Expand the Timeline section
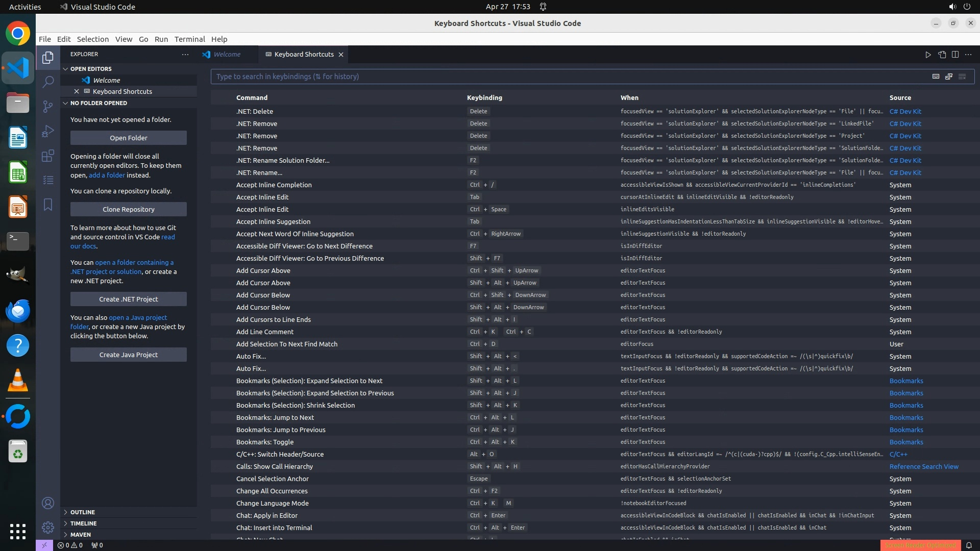Viewport: 980px width, 551px height. pos(83,523)
